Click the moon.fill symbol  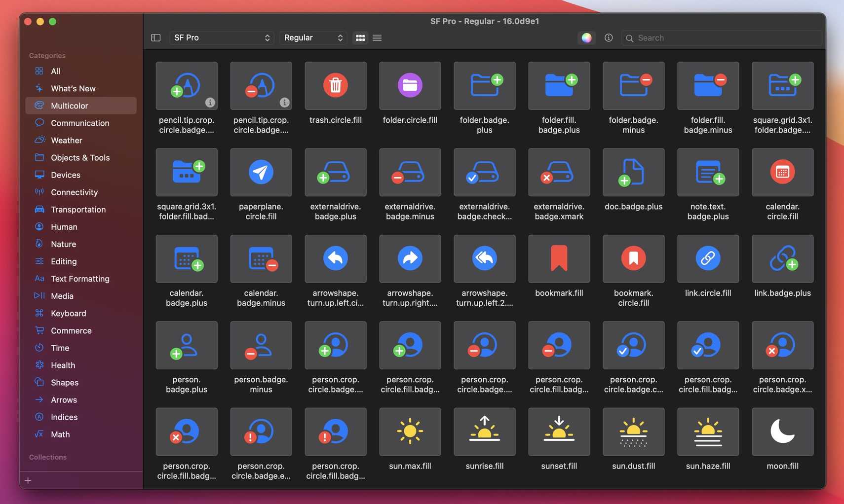click(782, 431)
